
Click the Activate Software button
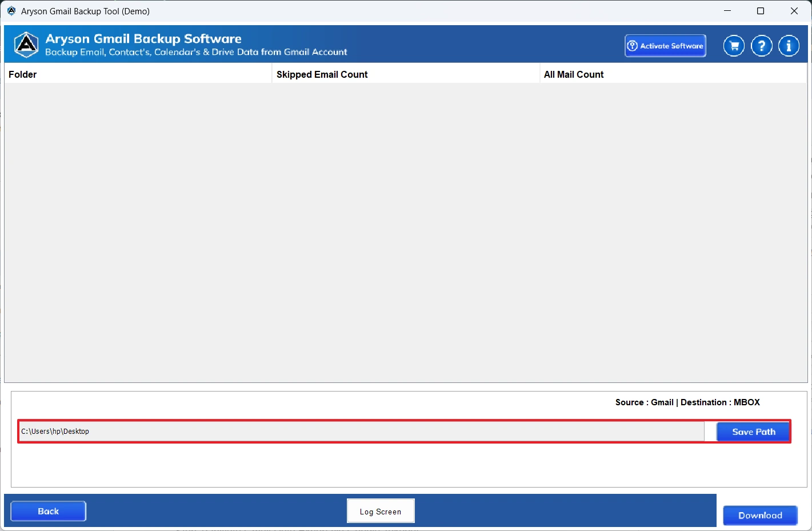click(x=665, y=46)
